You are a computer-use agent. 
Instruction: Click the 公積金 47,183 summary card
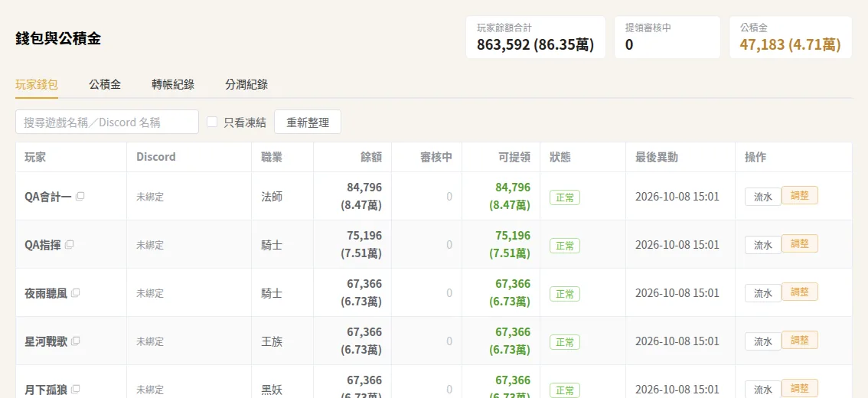coord(791,37)
